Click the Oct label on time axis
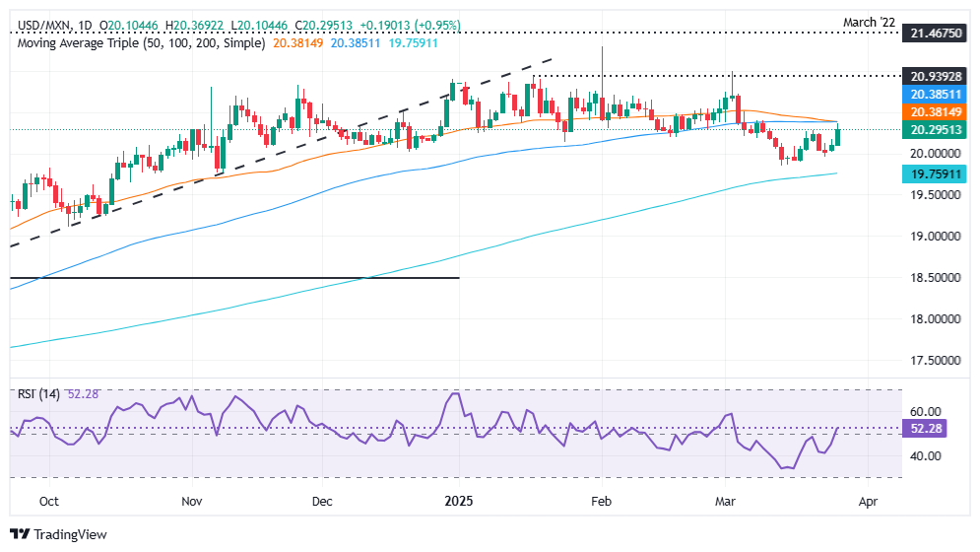The width and height of the screenshot is (980, 552). pos(49,501)
